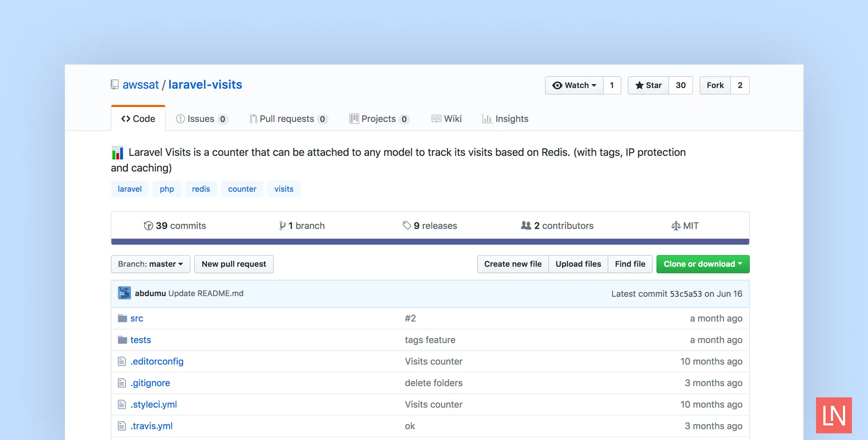
Task: Open the Wiki tab
Action: point(447,119)
